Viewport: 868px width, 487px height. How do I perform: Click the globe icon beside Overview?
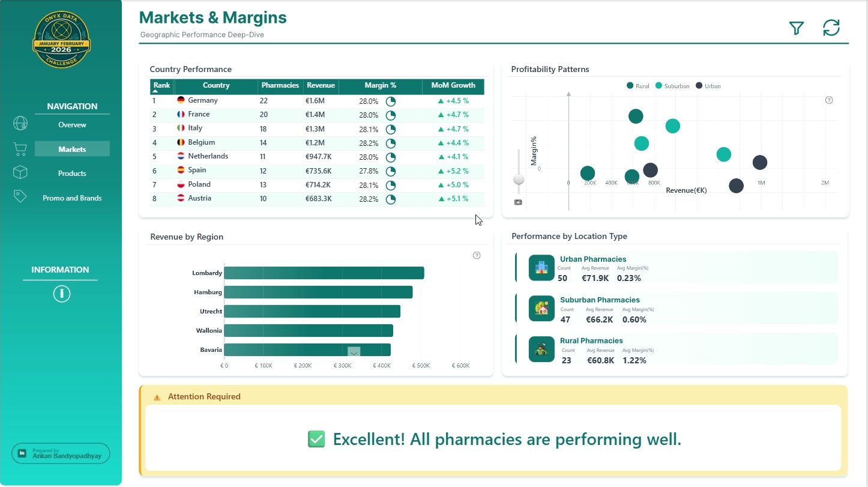(x=20, y=124)
